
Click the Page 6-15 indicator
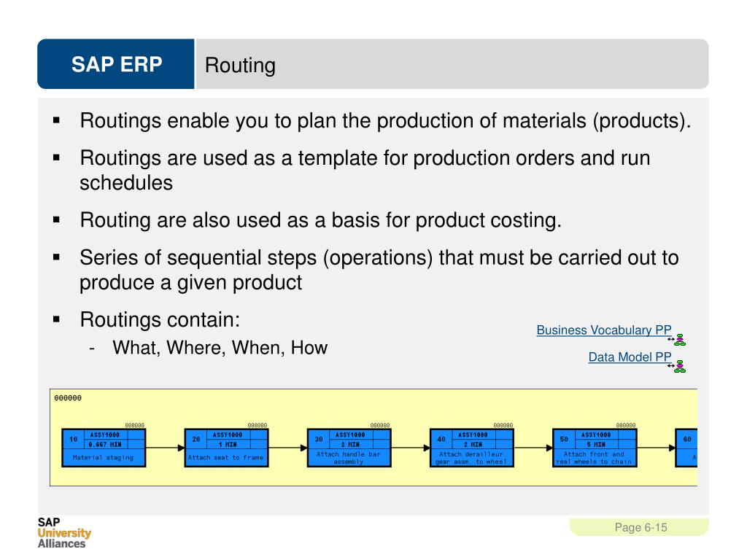(x=640, y=527)
